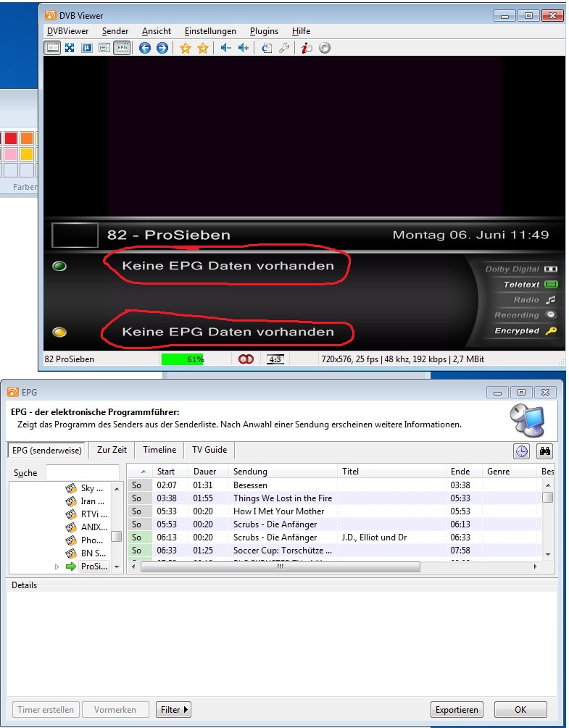This screenshot has width=569, height=728.
Task: Select the Besessen programme row
Action: pyautogui.click(x=334, y=485)
